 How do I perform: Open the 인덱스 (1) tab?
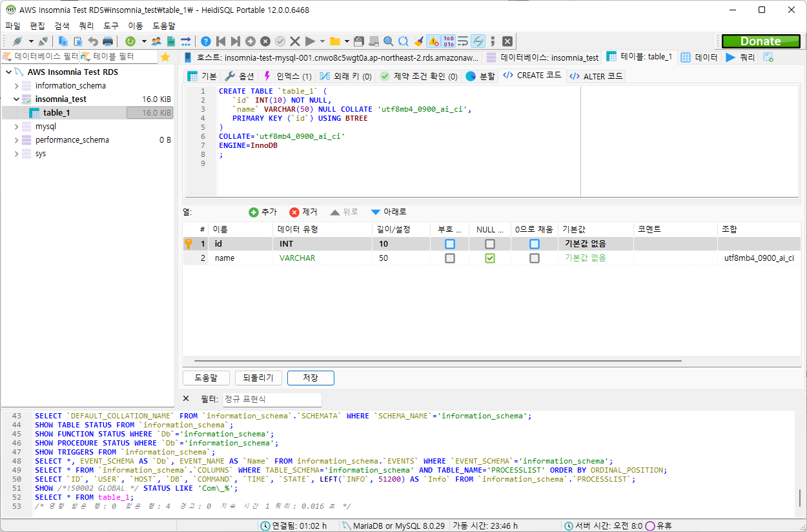[287, 76]
